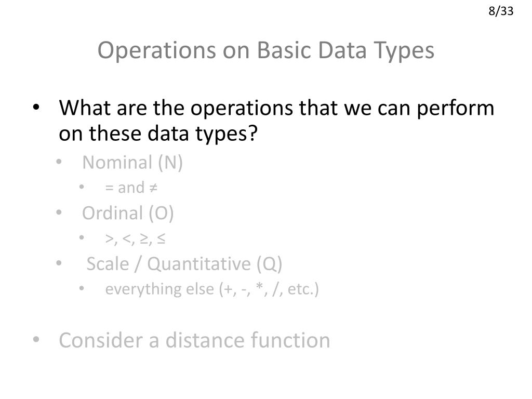Select the question text about operations

click(x=276, y=121)
